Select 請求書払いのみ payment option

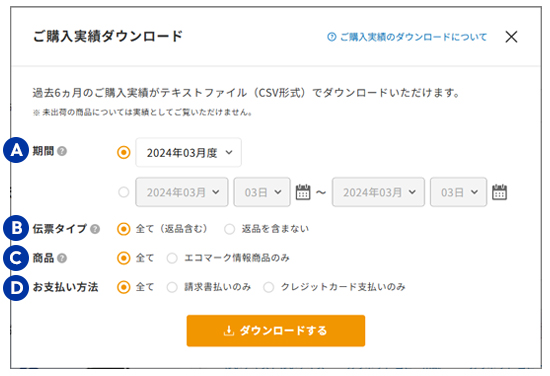(x=172, y=287)
